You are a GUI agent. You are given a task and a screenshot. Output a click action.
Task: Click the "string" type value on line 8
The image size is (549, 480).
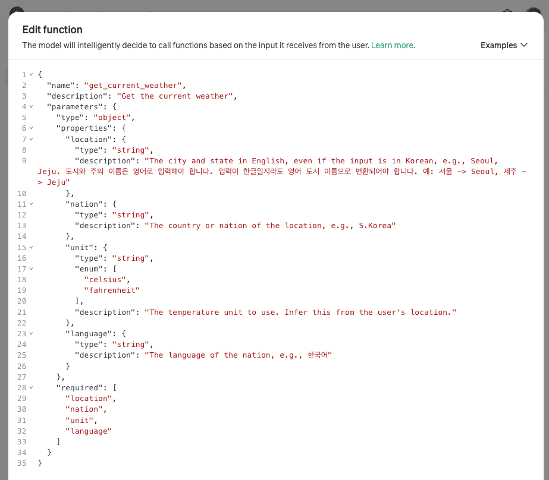130,150
